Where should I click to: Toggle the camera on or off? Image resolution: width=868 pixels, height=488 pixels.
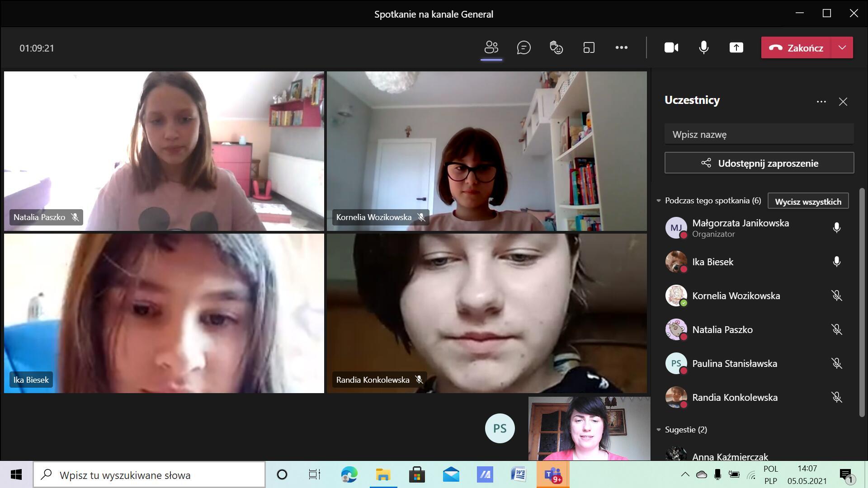[671, 47]
